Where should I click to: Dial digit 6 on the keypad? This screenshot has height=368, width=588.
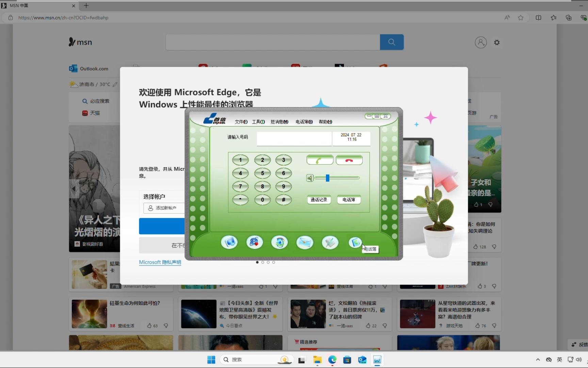coord(283,173)
